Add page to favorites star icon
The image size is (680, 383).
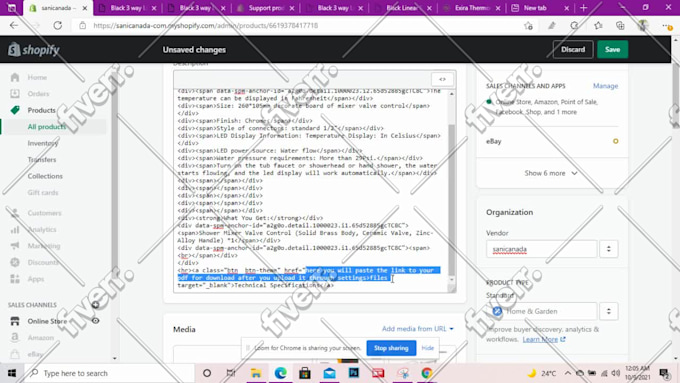click(x=528, y=26)
